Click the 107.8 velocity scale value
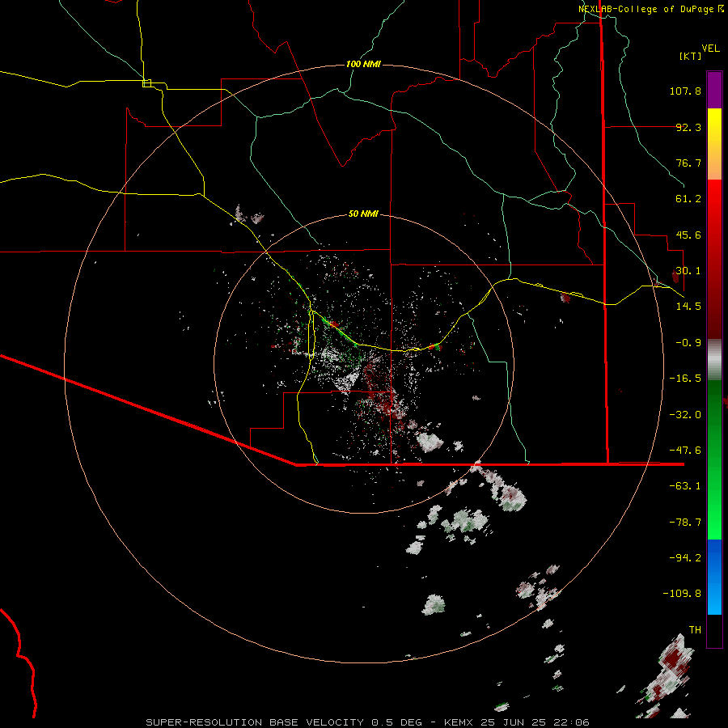 [685, 91]
